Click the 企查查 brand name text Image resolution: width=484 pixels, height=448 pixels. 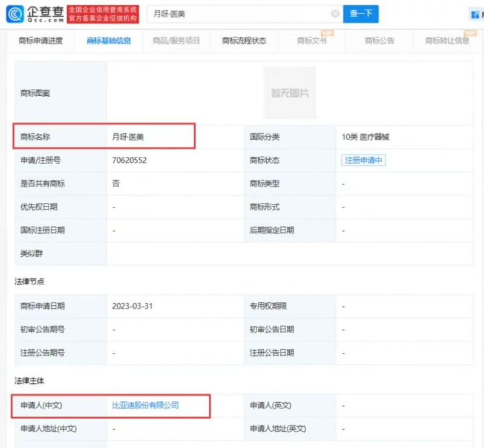(45, 12)
